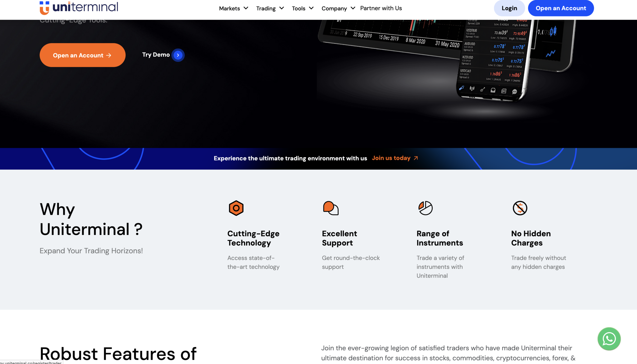
Task: Click the Uniterminal logo
Action: 79,7
